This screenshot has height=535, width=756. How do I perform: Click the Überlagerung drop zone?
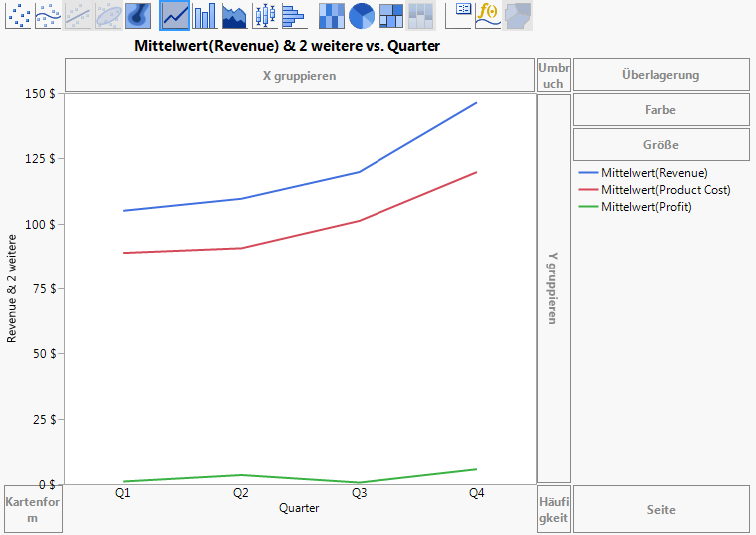pos(661,75)
